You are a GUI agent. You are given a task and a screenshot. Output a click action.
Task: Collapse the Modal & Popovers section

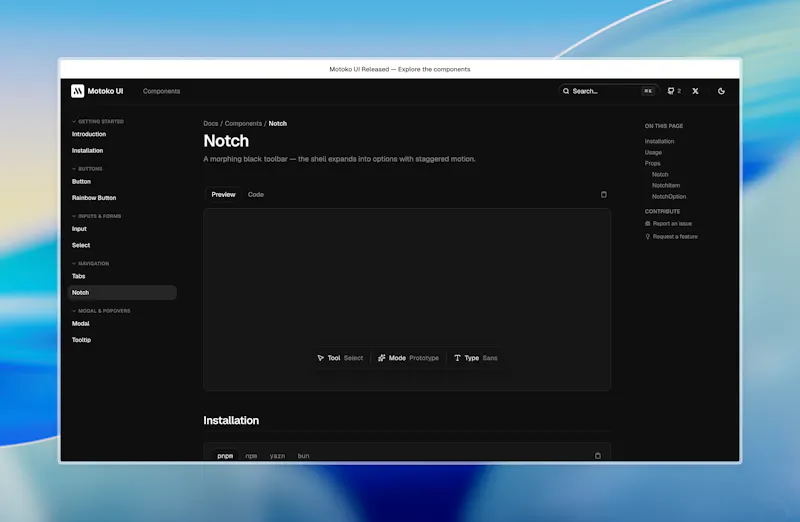click(101, 311)
